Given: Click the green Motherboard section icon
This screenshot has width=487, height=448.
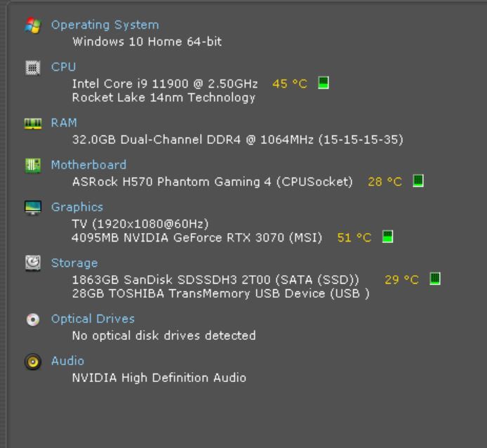Looking at the screenshot, I should coord(32,165).
